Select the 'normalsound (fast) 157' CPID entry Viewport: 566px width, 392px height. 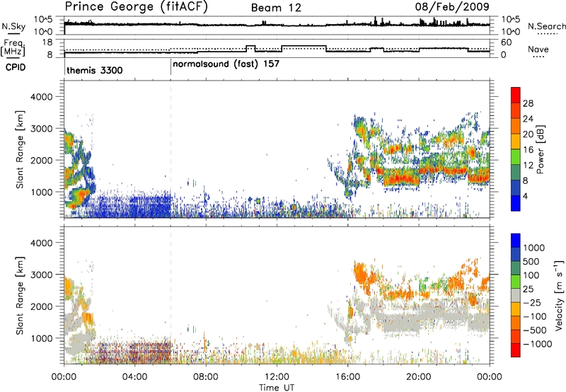[x=226, y=64]
